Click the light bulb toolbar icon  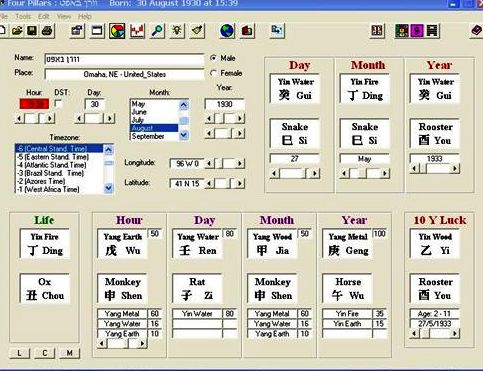[177, 31]
